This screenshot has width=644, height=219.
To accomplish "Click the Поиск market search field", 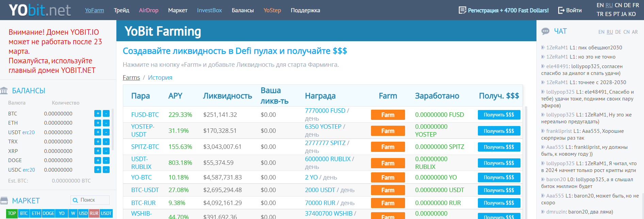I will [x=90, y=200].
